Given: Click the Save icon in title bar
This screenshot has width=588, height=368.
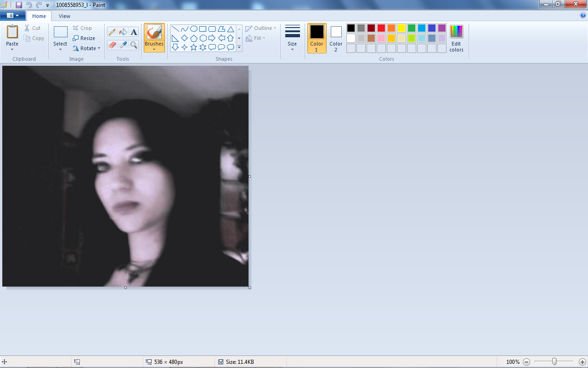Looking at the screenshot, I should pyautogui.click(x=19, y=5).
